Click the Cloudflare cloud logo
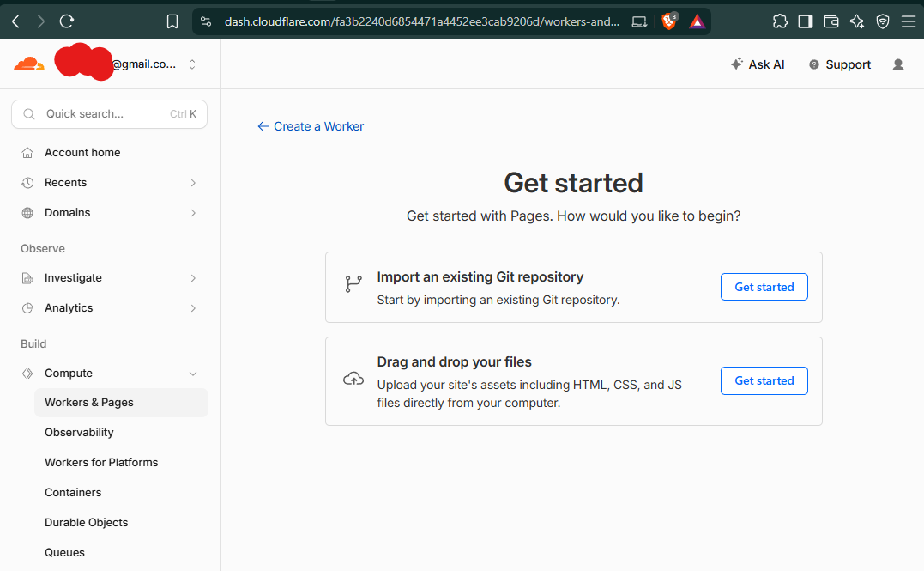924x571 pixels. [x=29, y=64]
